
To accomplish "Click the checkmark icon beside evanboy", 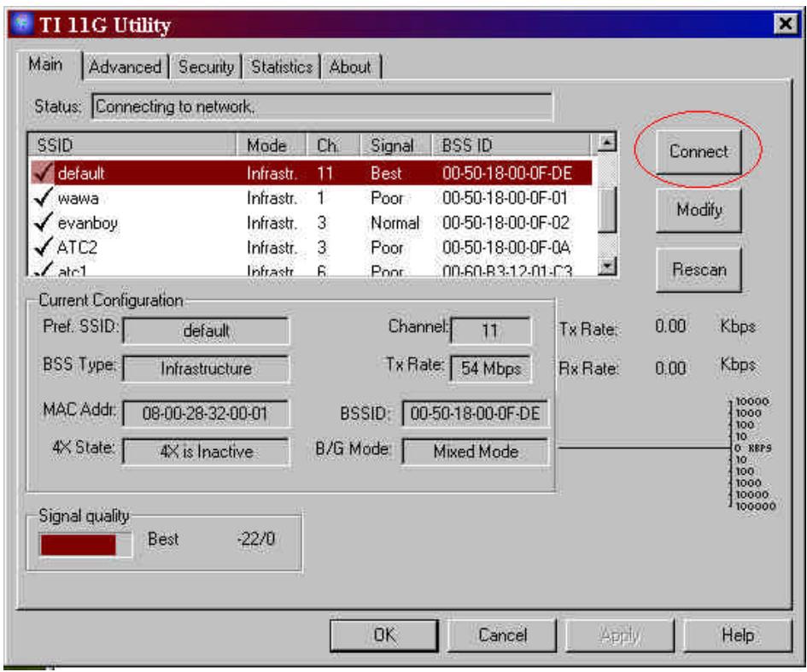I will coord(44,222).
